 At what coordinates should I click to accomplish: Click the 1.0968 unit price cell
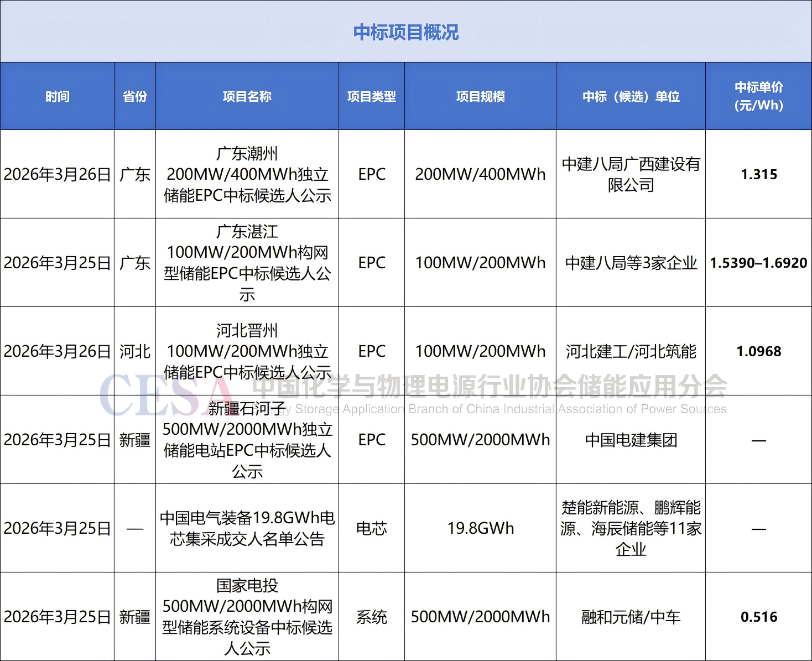point(758,351)
